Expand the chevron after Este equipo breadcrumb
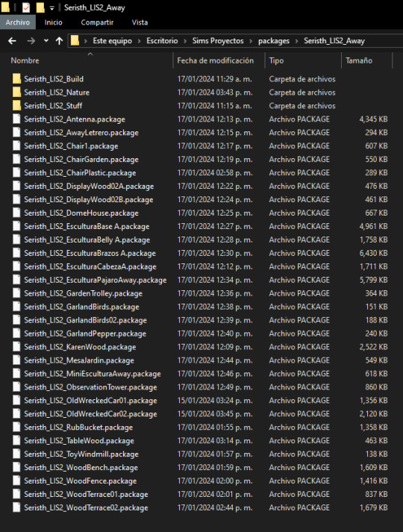Image resolution: width=403 pixels, height=532 pixels. [x=139, y=41]
